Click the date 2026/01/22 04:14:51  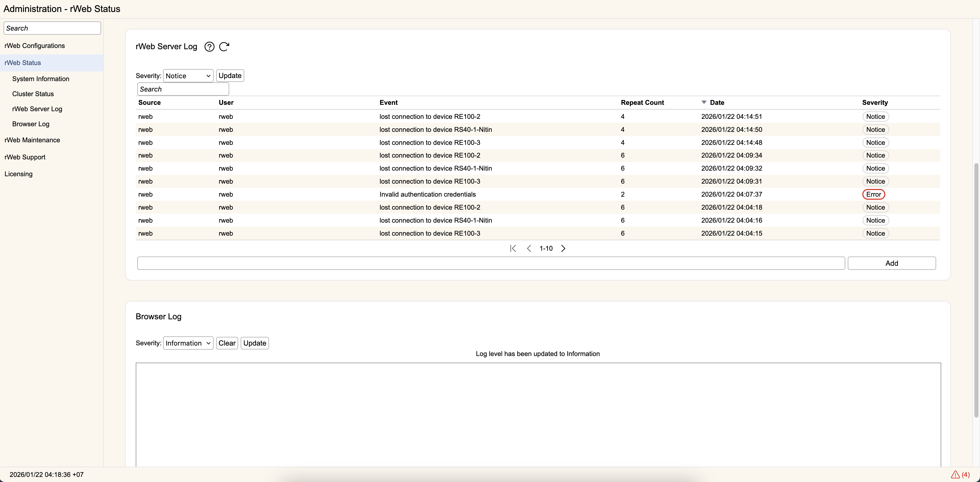pyautogui.click(x=732, y=116)
